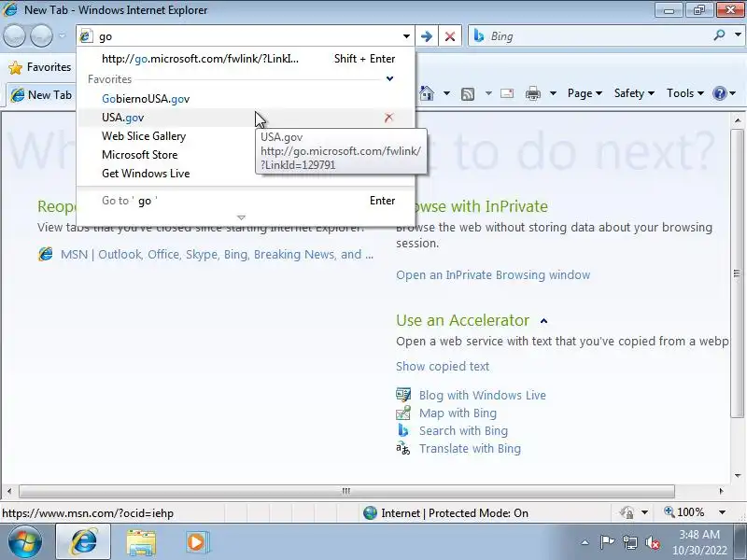Click the Translate with Bing icon
The width and height of the screenshot is (747, 560).
point(403,448)
